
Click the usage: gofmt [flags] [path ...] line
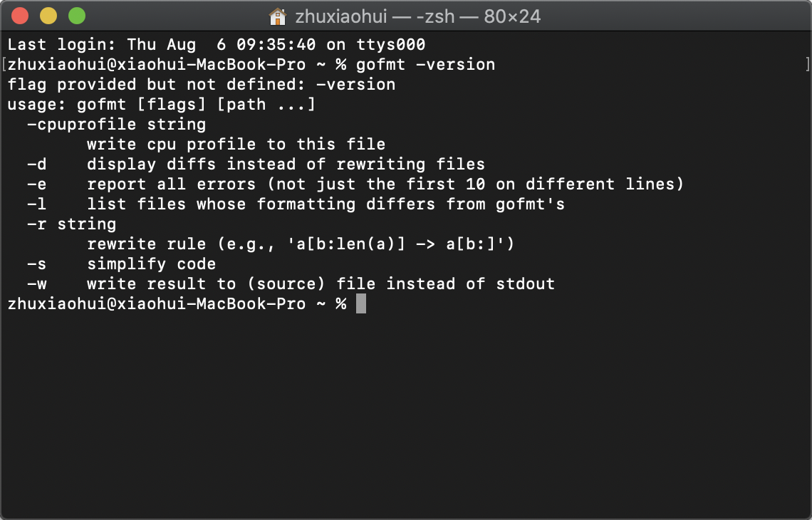pyautogui.click(x=164, y=104)
